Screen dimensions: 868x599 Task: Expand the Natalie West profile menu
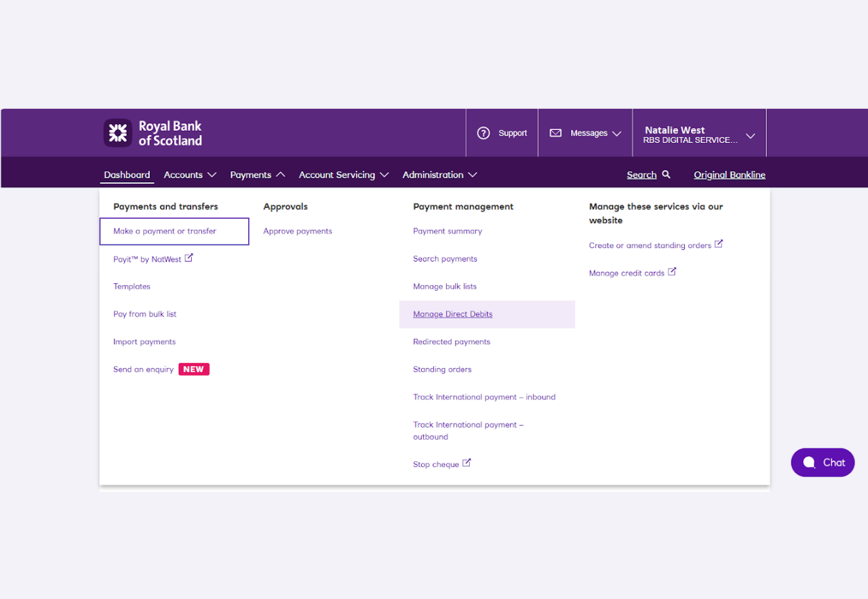click(698, 133)
